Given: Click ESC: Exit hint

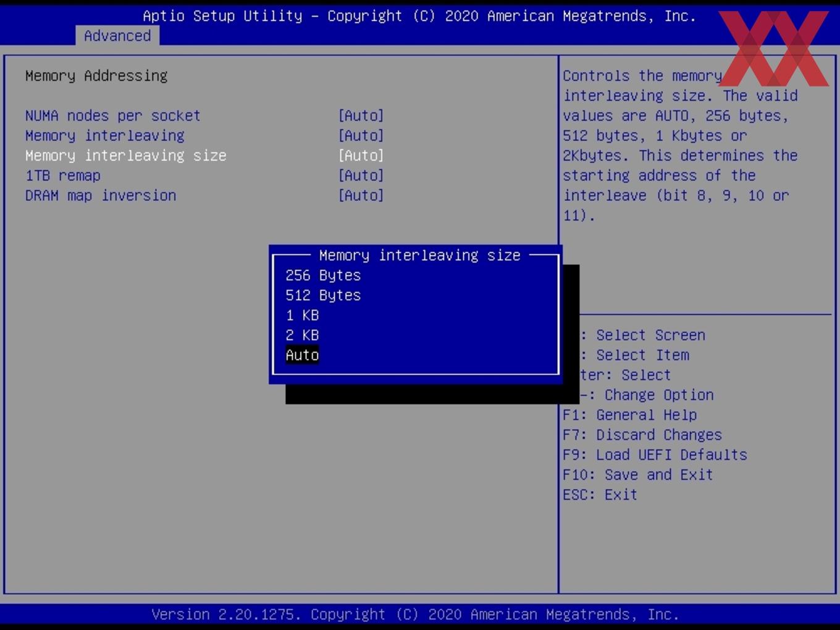Looking at the screenshot, I should tap(600, 495).
